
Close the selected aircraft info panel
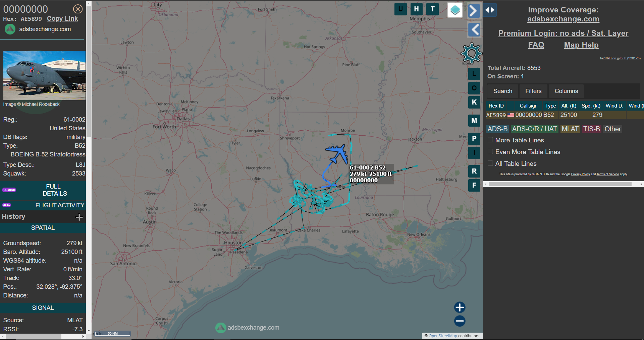coord(78,9)
